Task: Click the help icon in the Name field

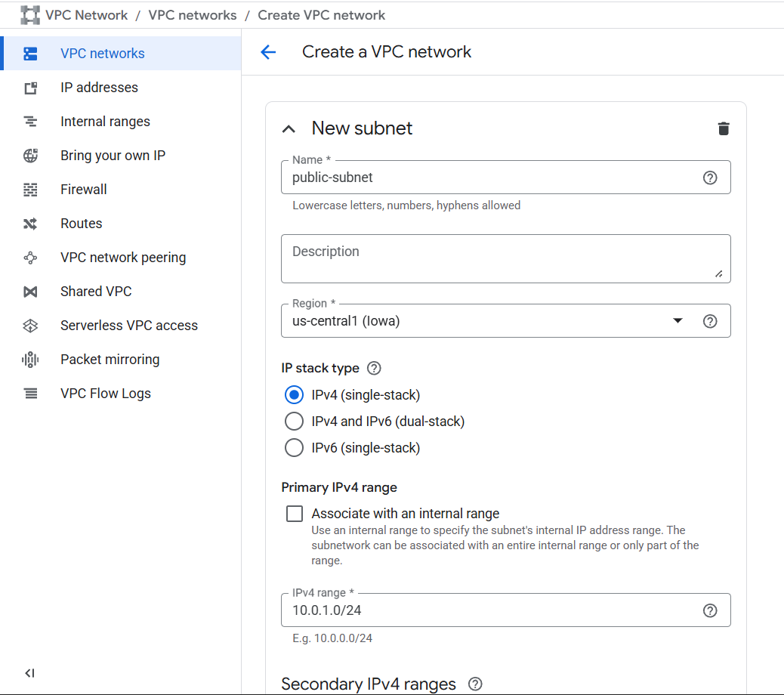Action: pos(709,178)
